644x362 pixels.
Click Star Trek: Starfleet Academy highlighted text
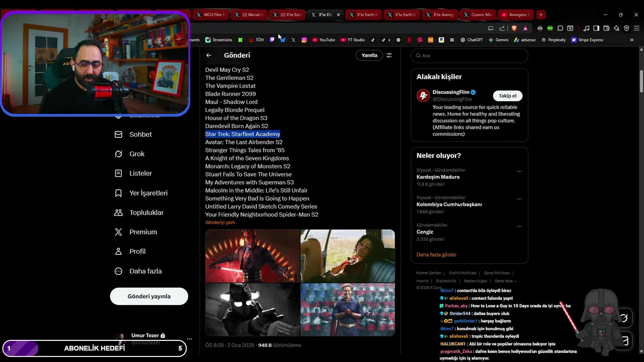tap(243, 134)
